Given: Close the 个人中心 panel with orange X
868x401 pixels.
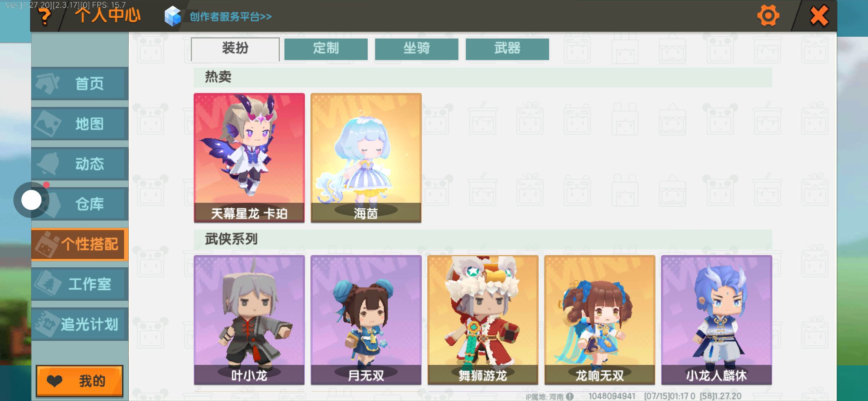Looking at the screenshot, I should (819, 16).
